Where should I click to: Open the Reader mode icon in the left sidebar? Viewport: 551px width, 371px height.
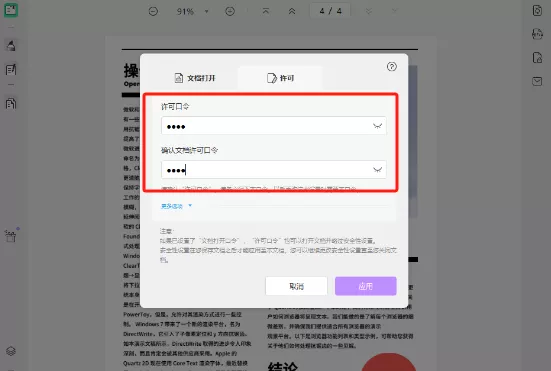click(x=11, y=10)
